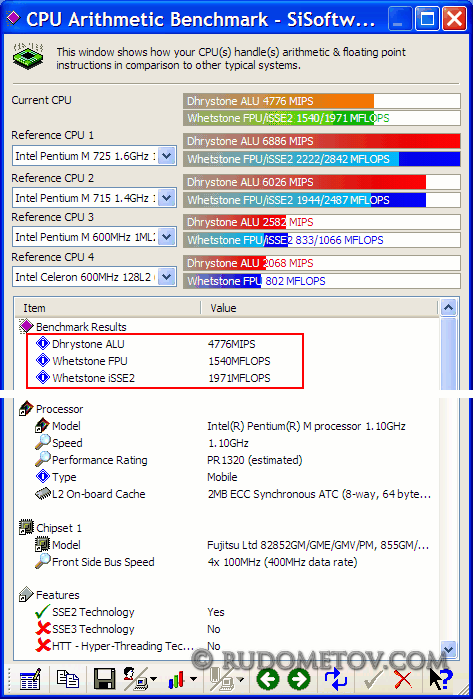Screen dimensions: 475x700
Task: Click the value '4x 100MHz (400MHz data rate)'
Action: 282,562
